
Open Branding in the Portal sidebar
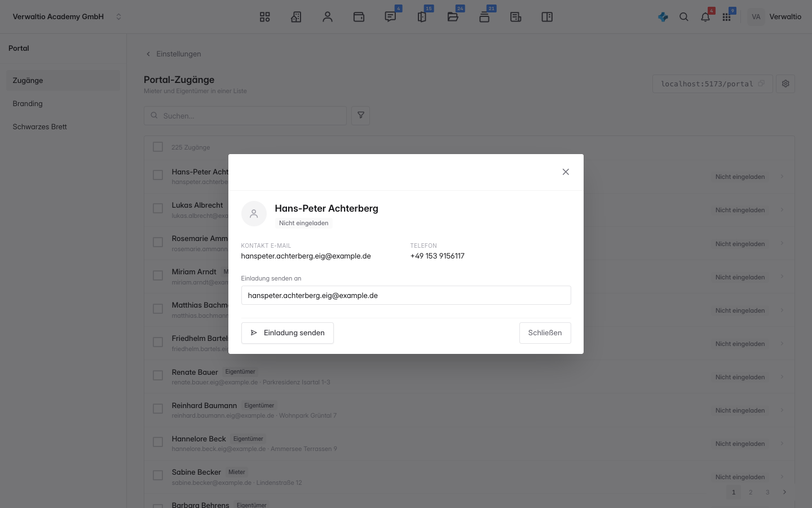(x=63, y=103)
